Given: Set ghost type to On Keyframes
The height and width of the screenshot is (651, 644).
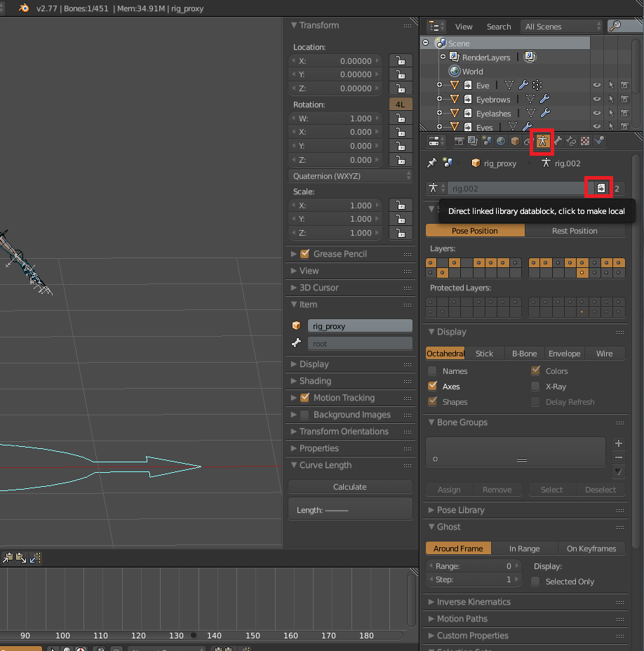Looking at the screenshot, I should pos(591,549).
